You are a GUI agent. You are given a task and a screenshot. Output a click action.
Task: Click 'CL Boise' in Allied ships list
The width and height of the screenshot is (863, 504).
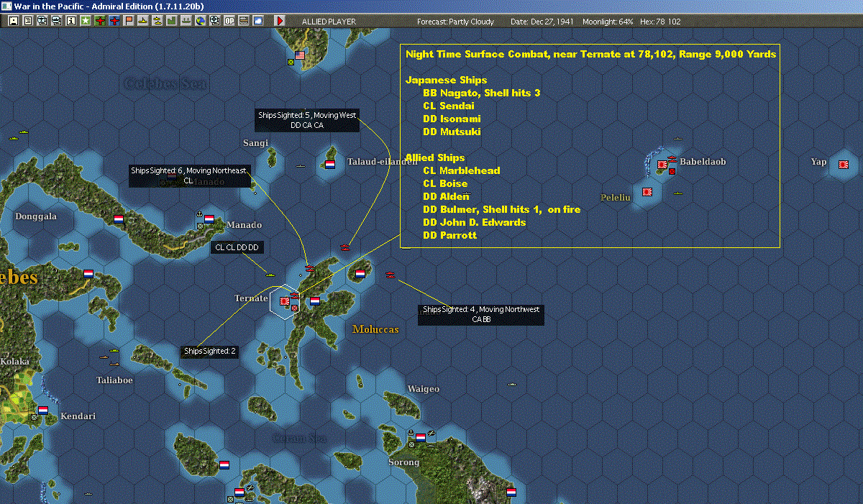click(x=445, y=183)
